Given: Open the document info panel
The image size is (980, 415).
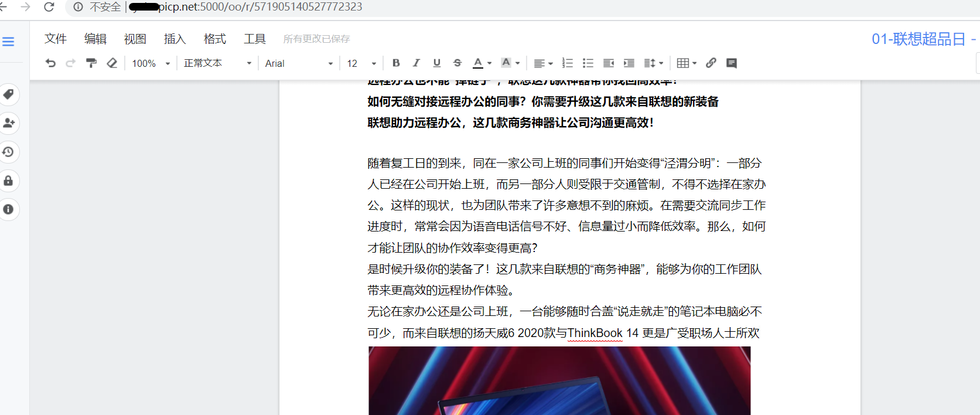Looking at the screenshot, I should [8, 209].
